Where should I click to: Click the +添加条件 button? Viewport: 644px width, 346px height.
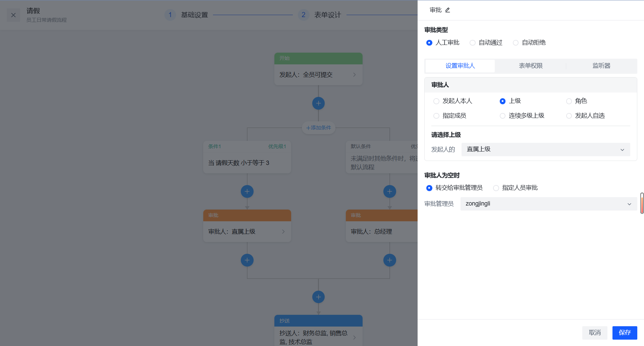click(318, 128)
